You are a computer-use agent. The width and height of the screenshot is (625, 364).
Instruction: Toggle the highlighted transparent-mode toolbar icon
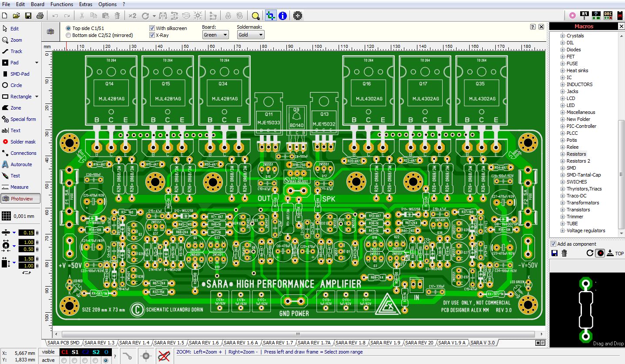pos(271,16)
